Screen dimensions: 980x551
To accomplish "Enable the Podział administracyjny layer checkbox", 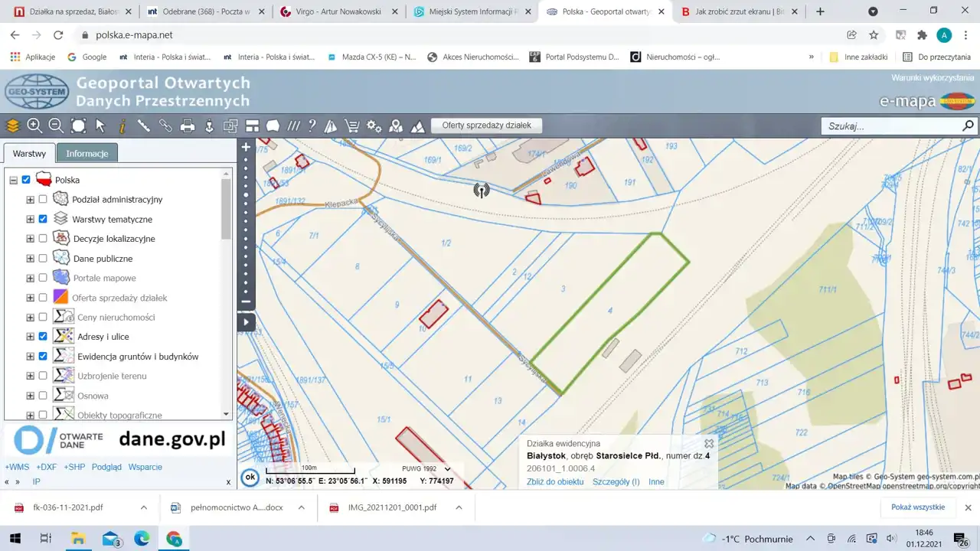I will click(43, 200).
